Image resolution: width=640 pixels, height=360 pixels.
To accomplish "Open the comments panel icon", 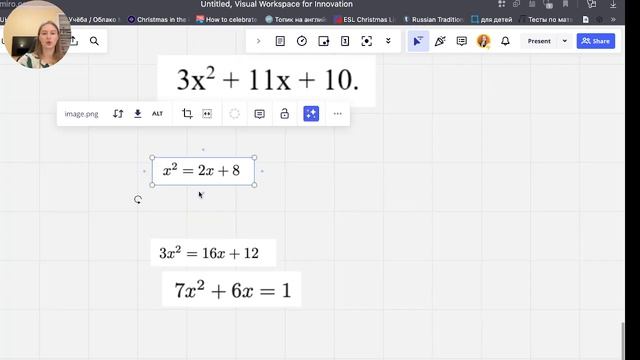I will (462, 41).
